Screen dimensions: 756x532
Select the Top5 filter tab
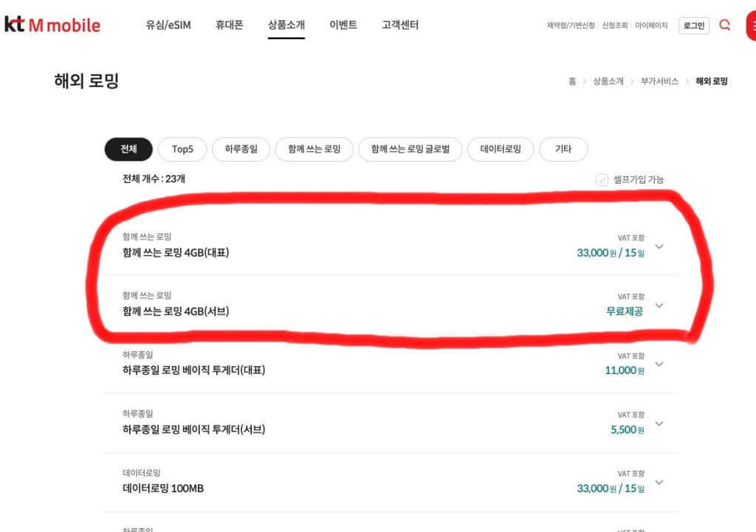click(182, 149)
